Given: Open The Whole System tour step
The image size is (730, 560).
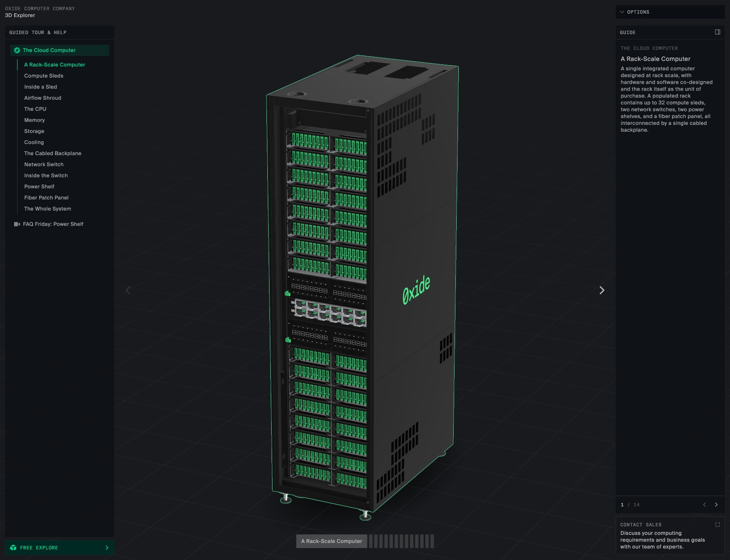Looking at the screenshot, I should tap(48, 209).
